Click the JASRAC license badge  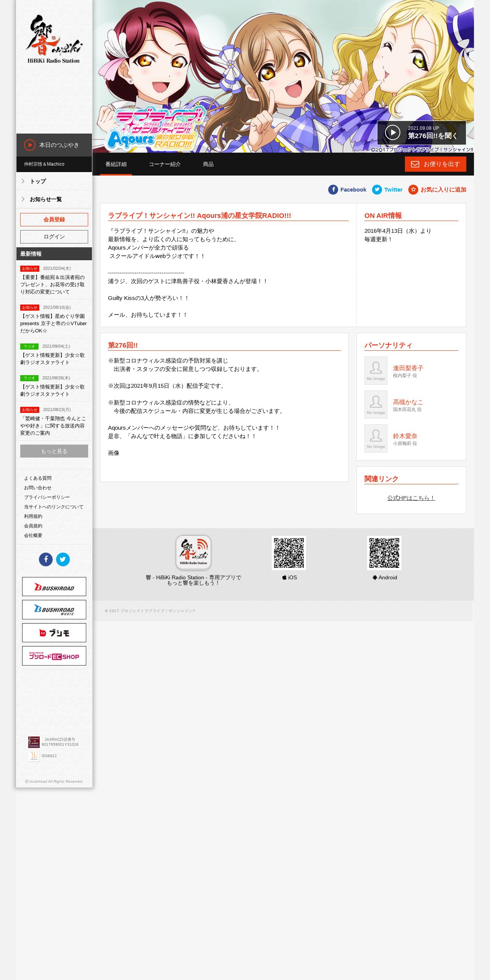coord(34,742)
